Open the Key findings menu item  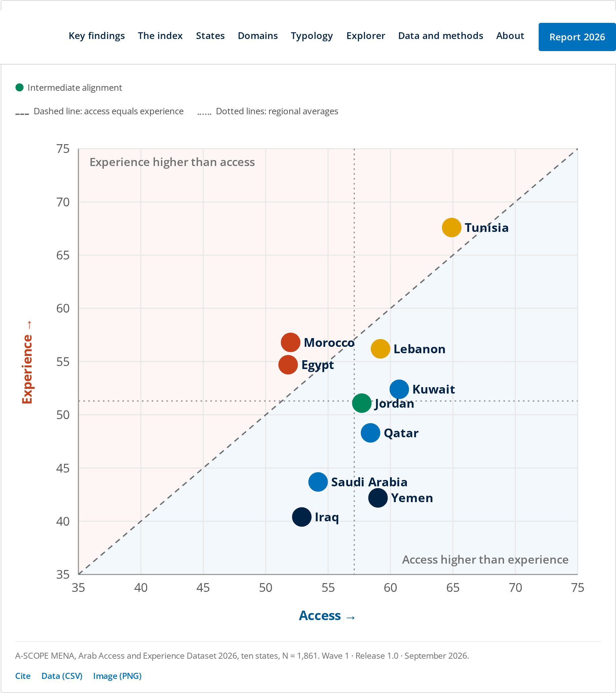click(97, 36)
